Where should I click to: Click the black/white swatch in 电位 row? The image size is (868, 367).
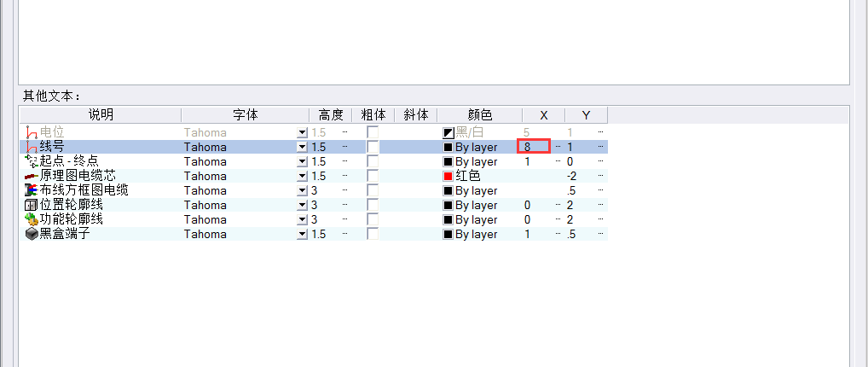click(x=448, y=133)
